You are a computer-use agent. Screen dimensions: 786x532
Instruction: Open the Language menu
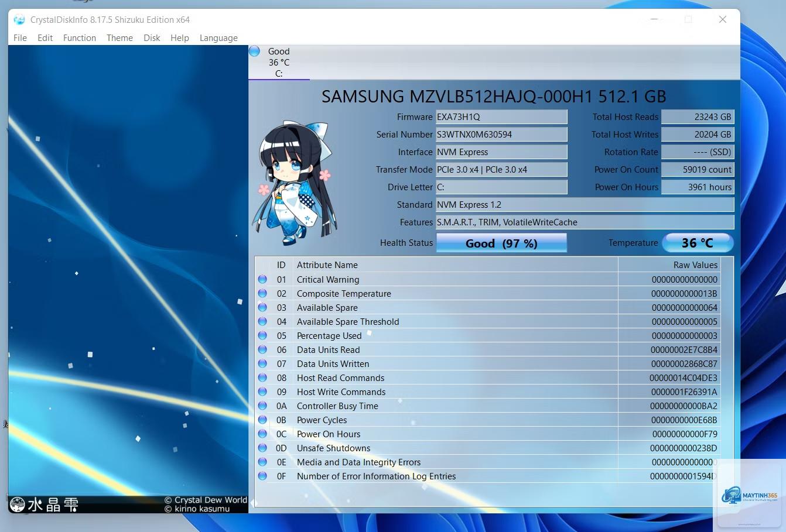click(x=218, y=37)
